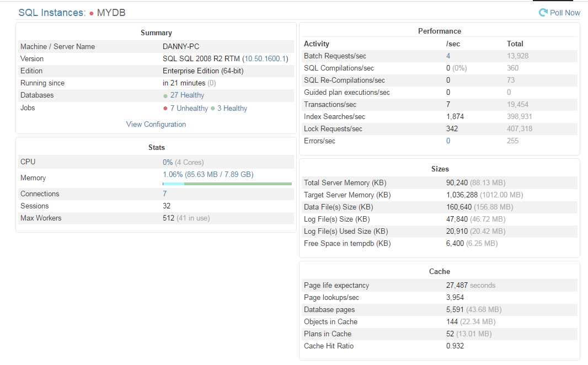588x365 pixels.
Task: Click the green dot beside 3 Healthy jobs
Action: [x=212, y=109]
